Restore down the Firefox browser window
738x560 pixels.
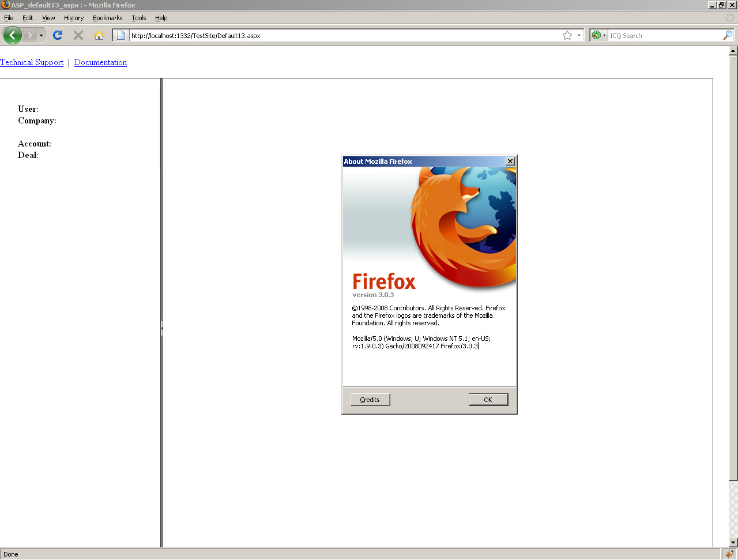point(721,5)
